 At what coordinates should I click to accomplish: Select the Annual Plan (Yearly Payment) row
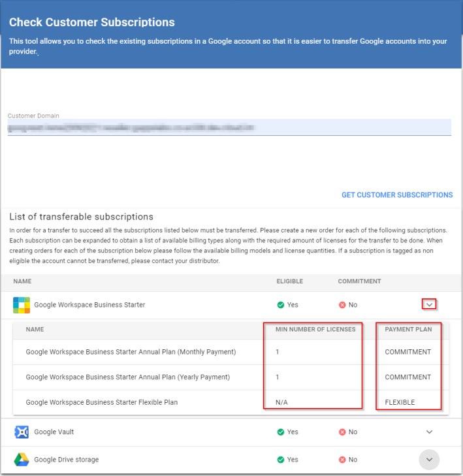point(231,377)
